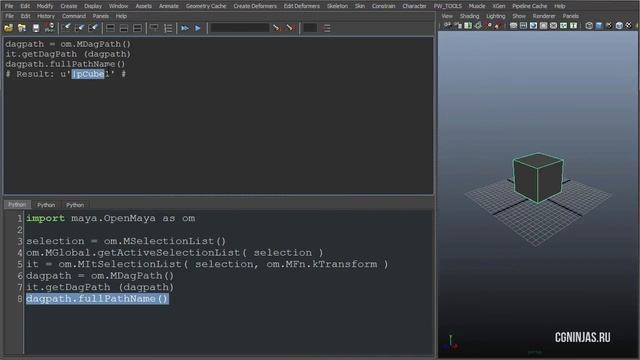Open Show menu in viewport panel
This screenshot has width=640, height=360.
tap(519, 16)
